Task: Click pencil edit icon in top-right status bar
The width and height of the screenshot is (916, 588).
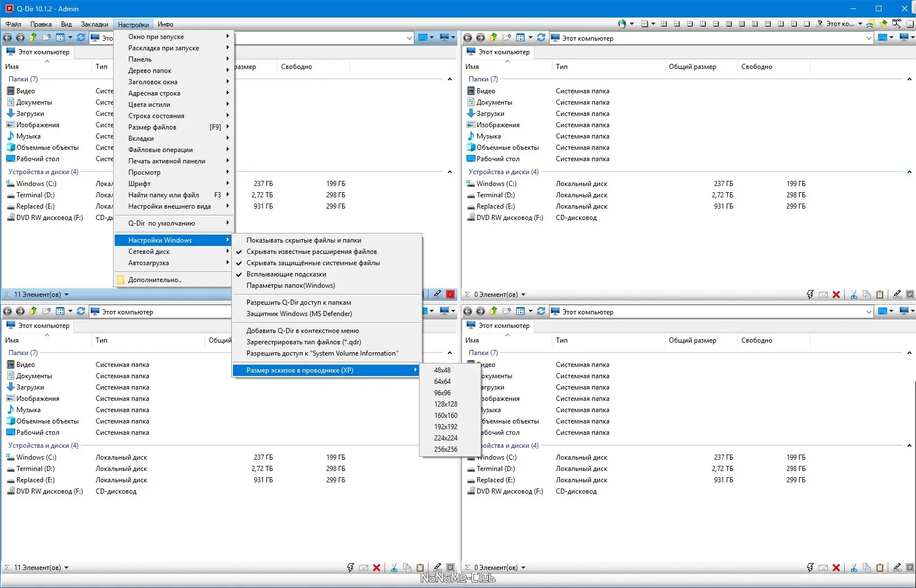Action: [x=897, y=295]
